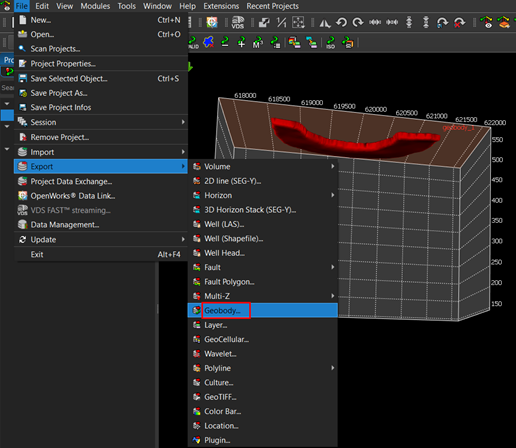Click the geobody ISO toolbar icon

coord(330,42)
